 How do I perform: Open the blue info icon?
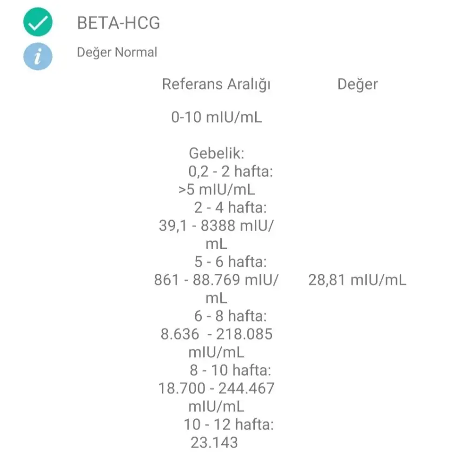pos(38,56)
